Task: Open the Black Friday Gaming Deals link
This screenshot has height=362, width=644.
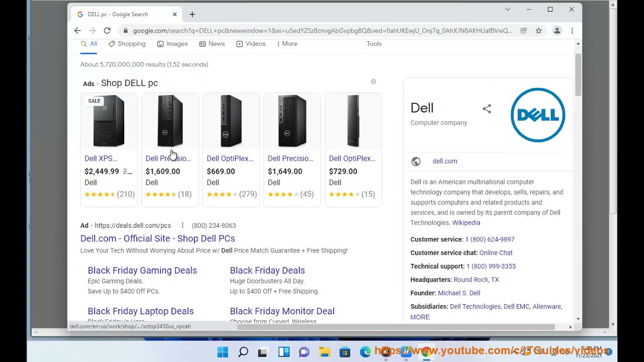Action: (x=142, y=270)
